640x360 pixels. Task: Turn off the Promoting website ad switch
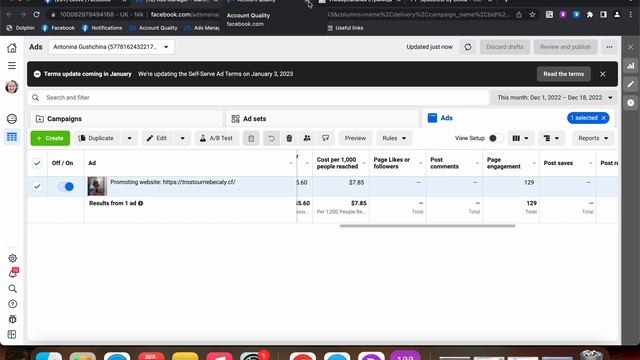point(66,187)
